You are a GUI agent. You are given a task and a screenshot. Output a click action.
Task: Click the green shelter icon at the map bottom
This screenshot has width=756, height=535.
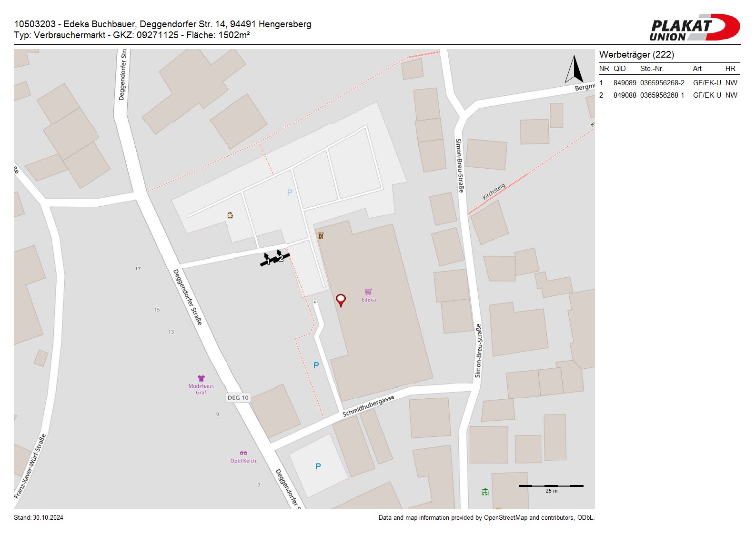coord(485,492)
